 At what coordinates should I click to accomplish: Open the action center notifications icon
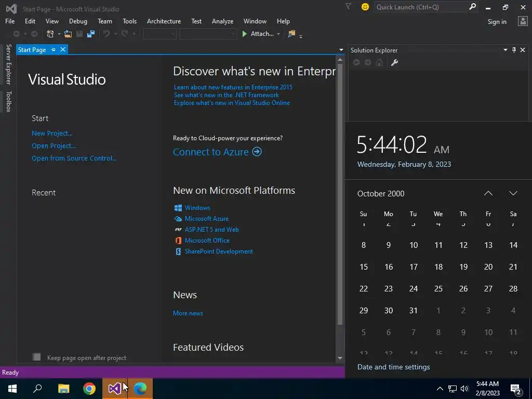pos(516,389)
